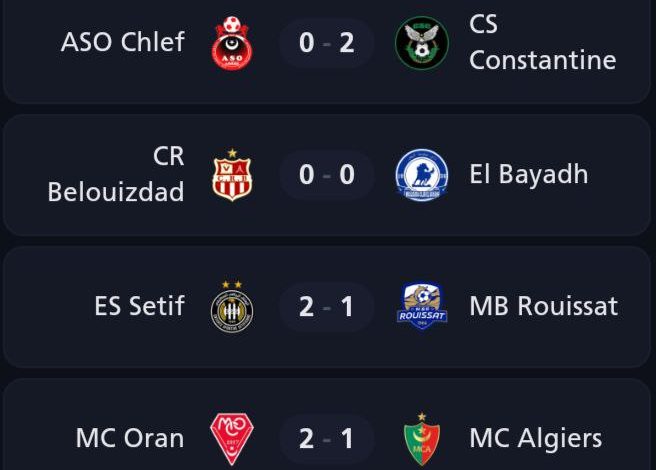The image size is (656, 470).
Task: Select the MC Oran club logo
Action: pyautogui.click(x=232, y=438)
